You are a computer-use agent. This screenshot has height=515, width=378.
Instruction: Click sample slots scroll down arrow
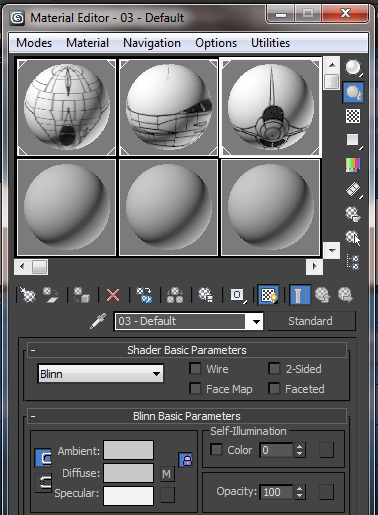point(332,250)
